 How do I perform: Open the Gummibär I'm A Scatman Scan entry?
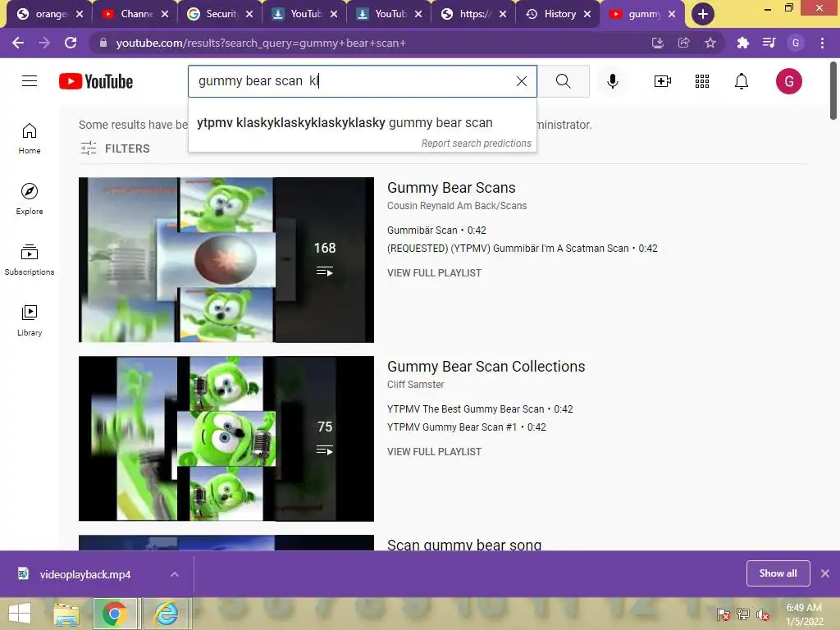coord(522,249)
